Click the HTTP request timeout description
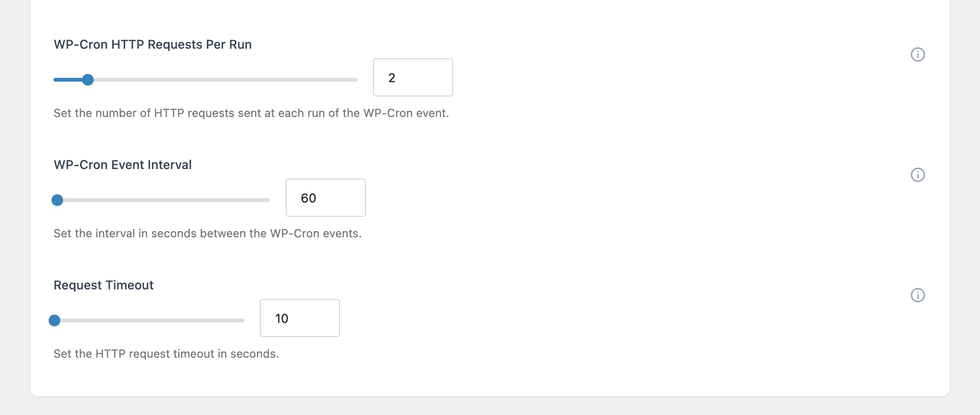 pyautogui.click(x=166, y=354)
